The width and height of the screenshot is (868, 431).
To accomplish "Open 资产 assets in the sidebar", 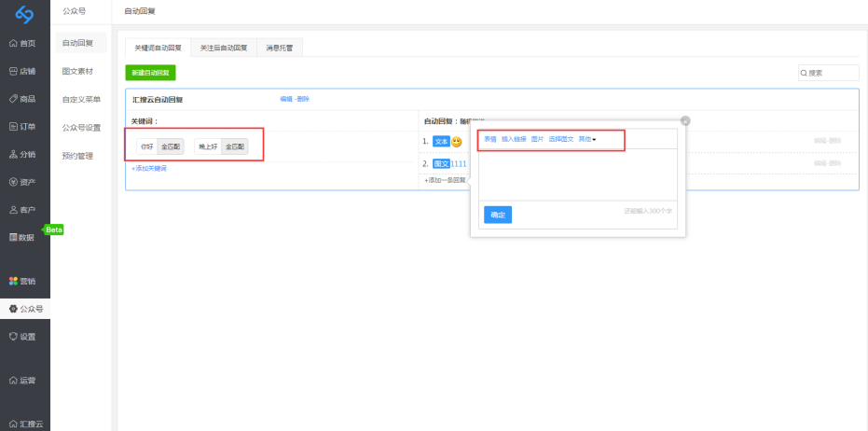I will tap(23, 182).
